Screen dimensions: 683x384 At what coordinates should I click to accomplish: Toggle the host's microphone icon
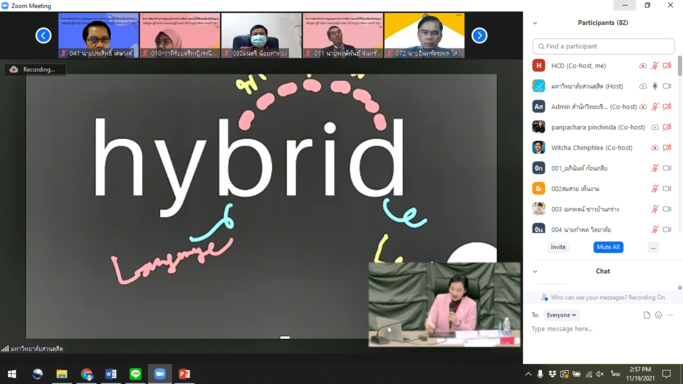coord(655,86)
